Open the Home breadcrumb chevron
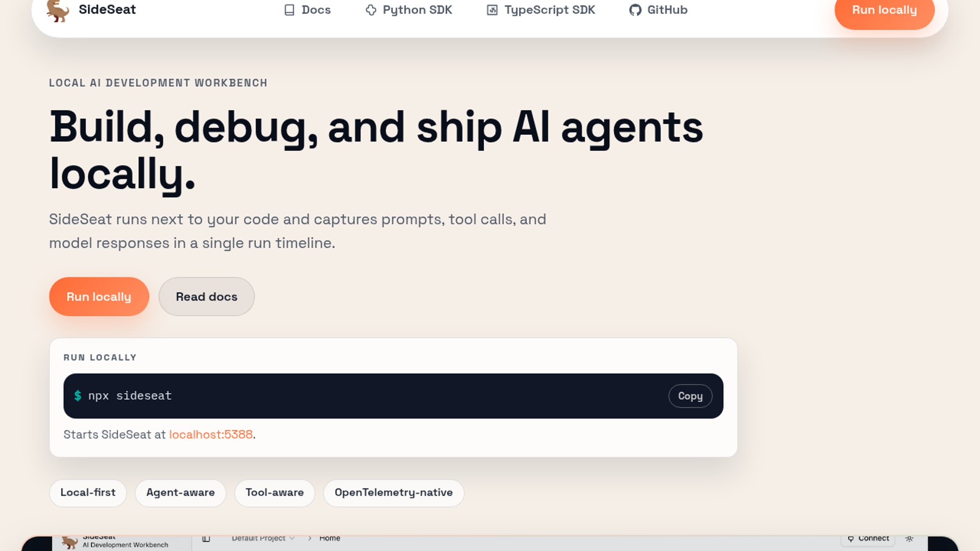Viewport: 980px width, 551px height. click(309, 538)
